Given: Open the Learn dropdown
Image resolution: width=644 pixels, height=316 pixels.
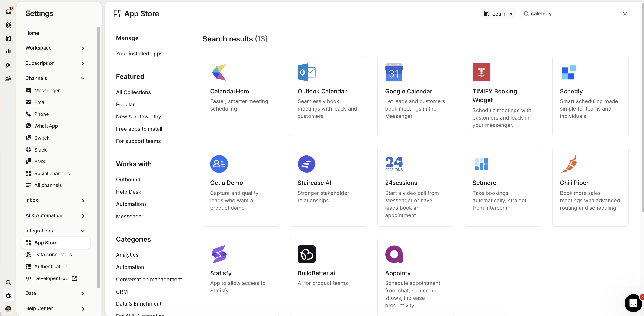Looking at the screenshot, I should 498,14.
